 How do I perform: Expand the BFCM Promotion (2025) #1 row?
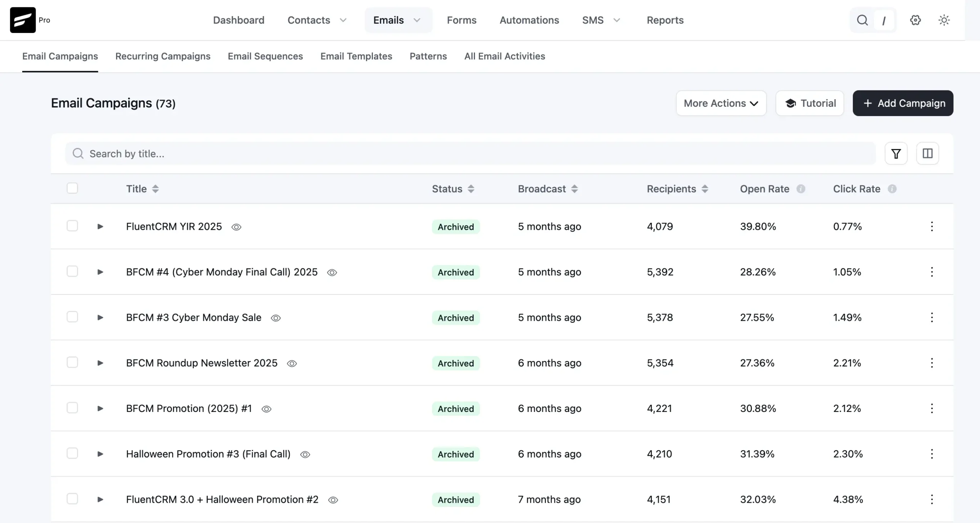100,409
